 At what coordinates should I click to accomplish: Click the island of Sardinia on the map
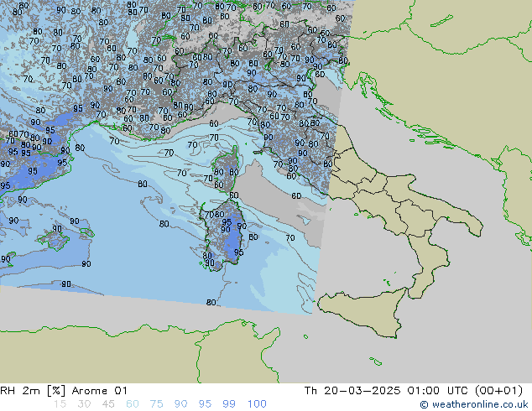tap(223, 236)
